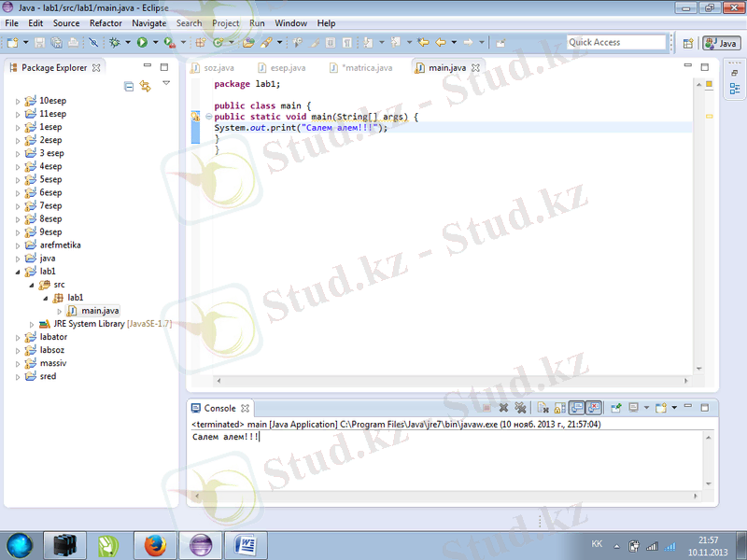Click the Windows Start orb
This screenshot has width=747, height=560.
click(20, 546)
